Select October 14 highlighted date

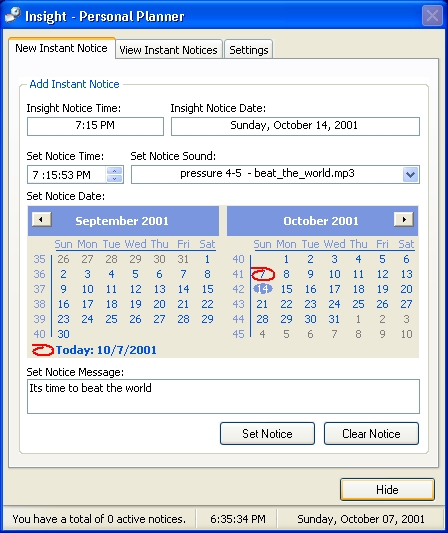262,289
